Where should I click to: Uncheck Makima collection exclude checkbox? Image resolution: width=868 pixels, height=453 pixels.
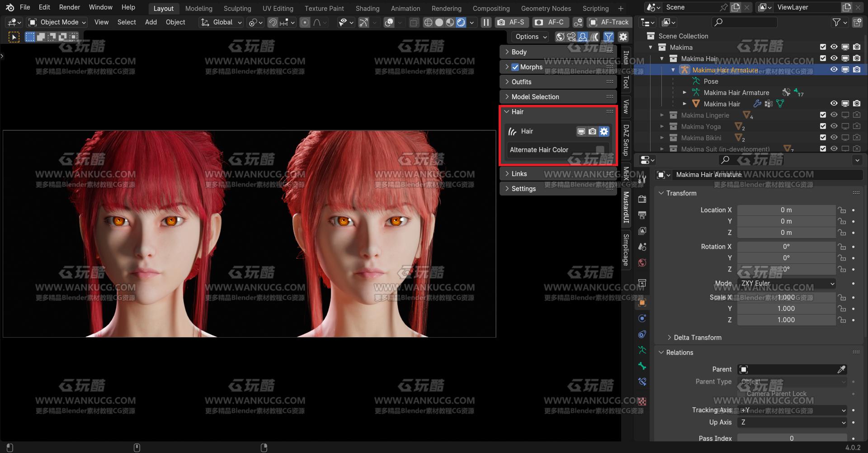[823, 47]
